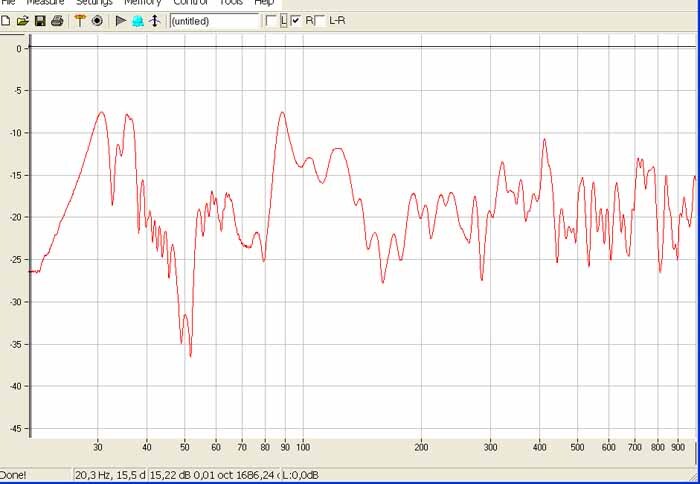The height and width of the screenshot is (484, 700).
Task: Click the Save floppy disk icon
Action: click(40, 21)
